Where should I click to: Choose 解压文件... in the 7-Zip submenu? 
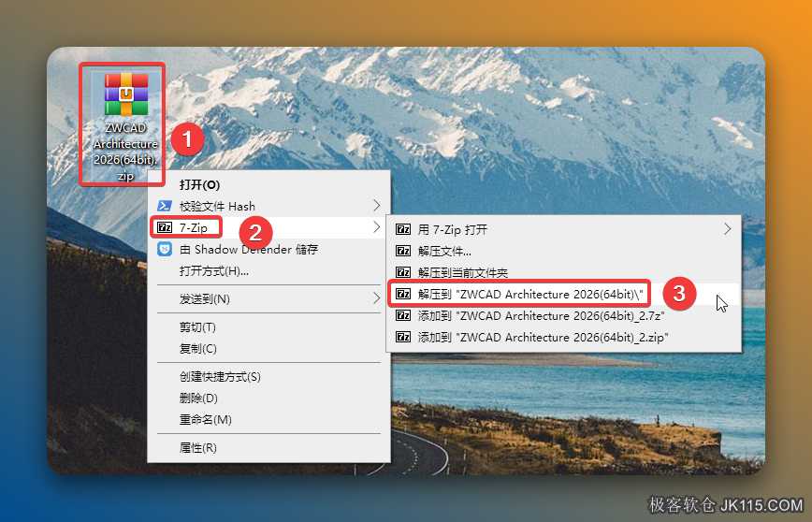564,251
